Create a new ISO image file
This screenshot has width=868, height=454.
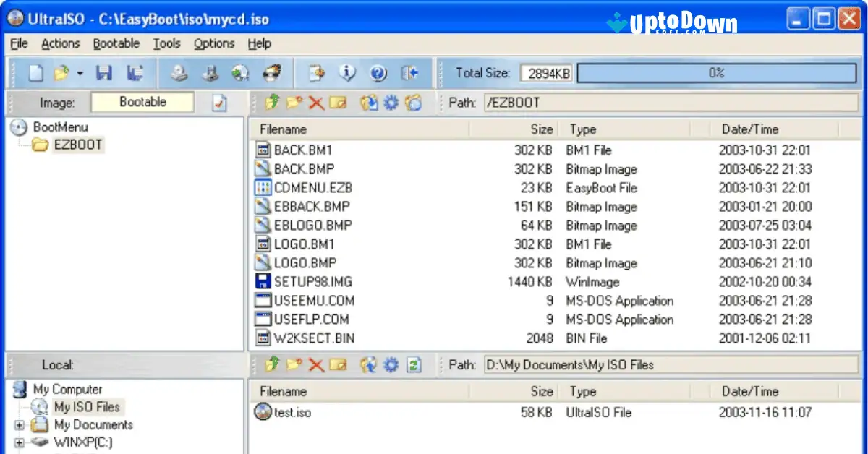tap(36, 72)
